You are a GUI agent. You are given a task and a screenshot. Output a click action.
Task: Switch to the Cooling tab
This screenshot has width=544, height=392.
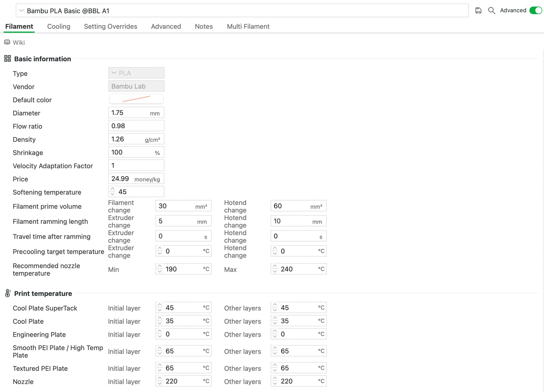tap(59, 26)
